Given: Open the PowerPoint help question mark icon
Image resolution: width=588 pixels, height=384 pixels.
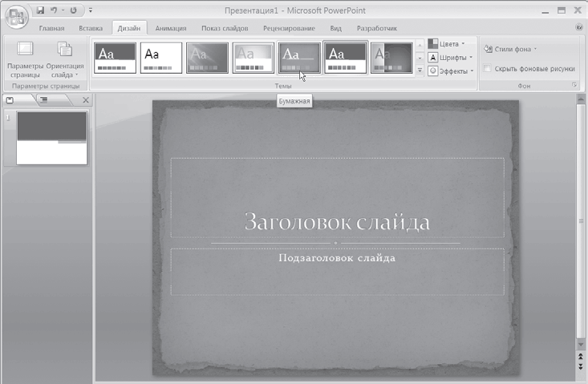Looking at the screenshot, I should click(x=579, y=27).
